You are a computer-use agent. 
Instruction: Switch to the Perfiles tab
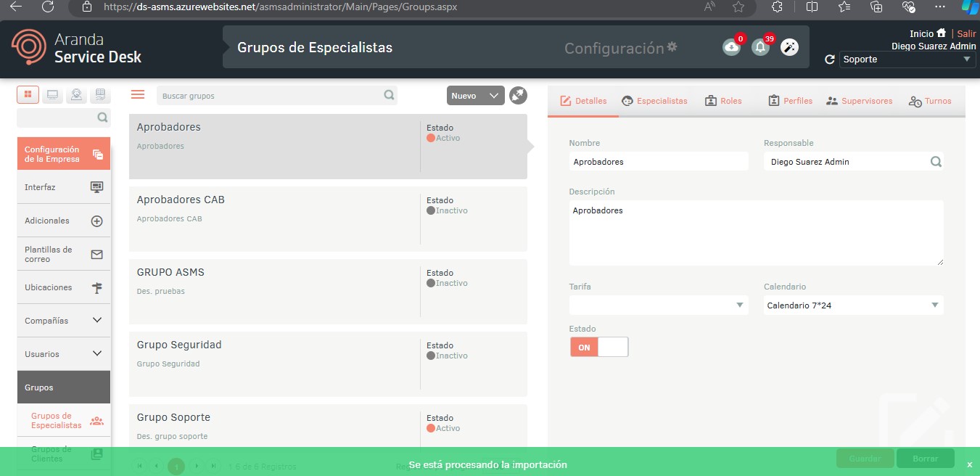click(x=790, y=101)
